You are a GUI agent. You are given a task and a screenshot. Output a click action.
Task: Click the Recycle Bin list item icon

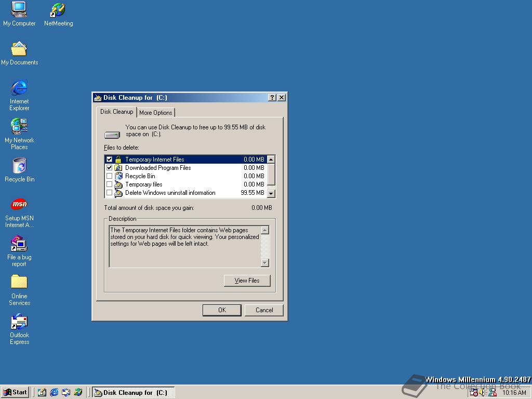tap(118, 176)
